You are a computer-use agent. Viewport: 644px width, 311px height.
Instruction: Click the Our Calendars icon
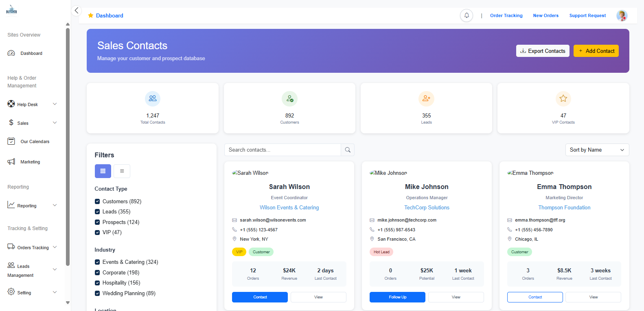pyautogui.click(x=11, y=141)
